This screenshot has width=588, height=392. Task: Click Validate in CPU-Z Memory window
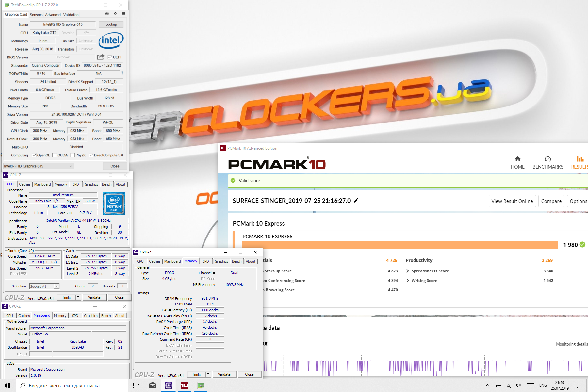pyautogui.click(x=224, y=374)
